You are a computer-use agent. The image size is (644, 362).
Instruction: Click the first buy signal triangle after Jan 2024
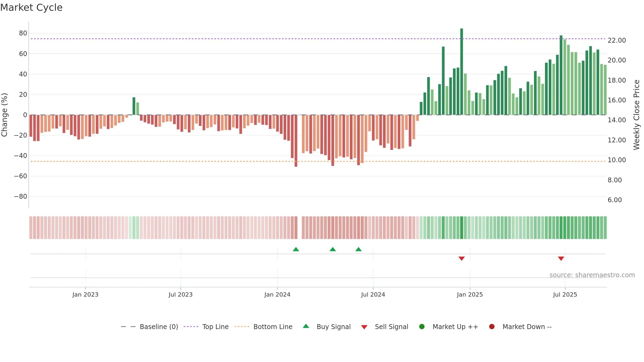(x=296, y=249)
